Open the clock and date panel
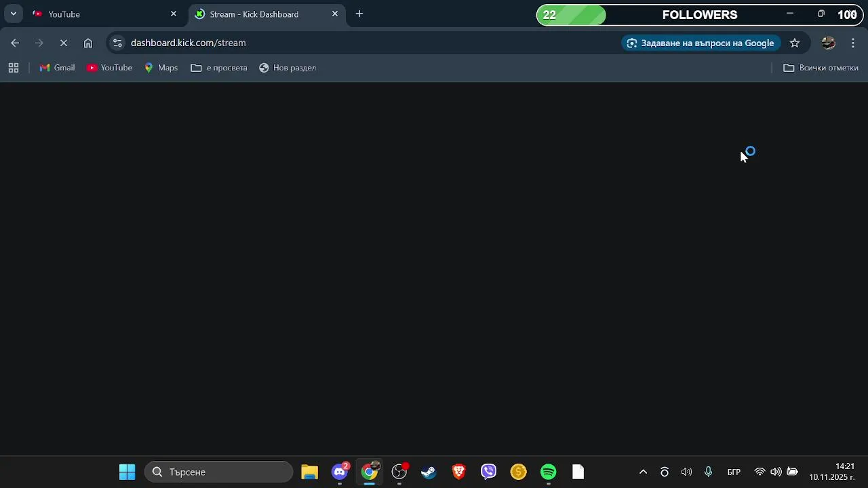 (x=831, y=472)
